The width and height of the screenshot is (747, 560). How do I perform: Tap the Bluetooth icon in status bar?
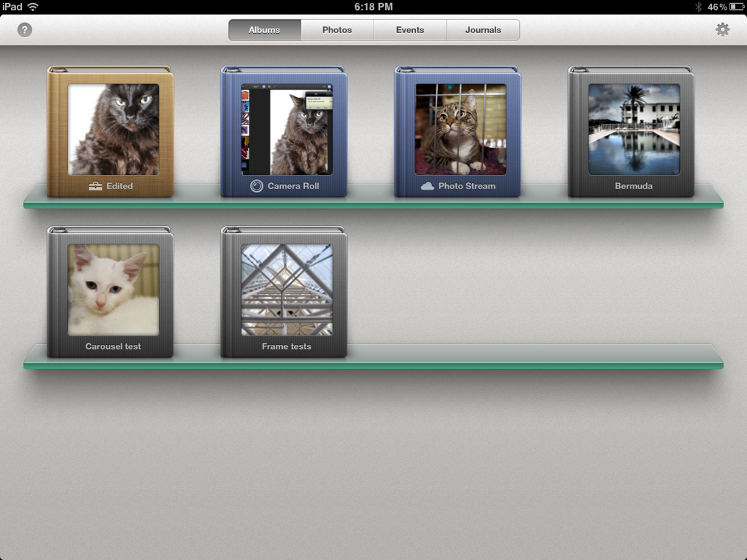698,7
